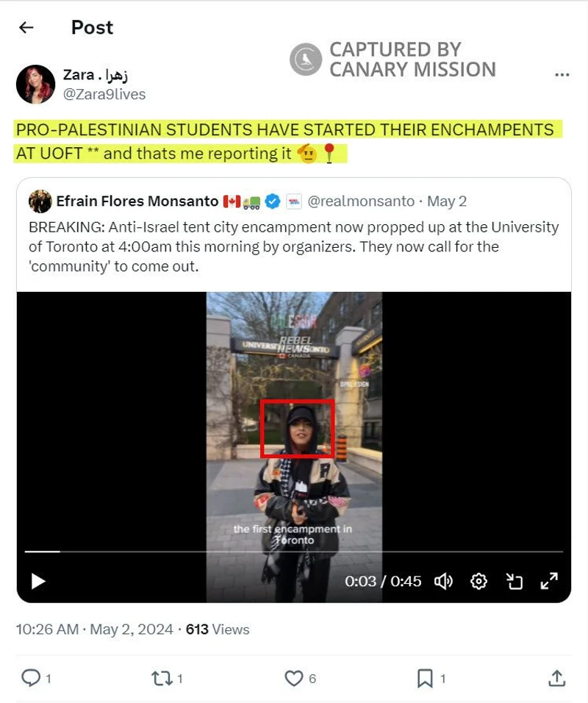Repost using the retweet icon
Screen dimensions: 588x703
click(x=162, y=678)
